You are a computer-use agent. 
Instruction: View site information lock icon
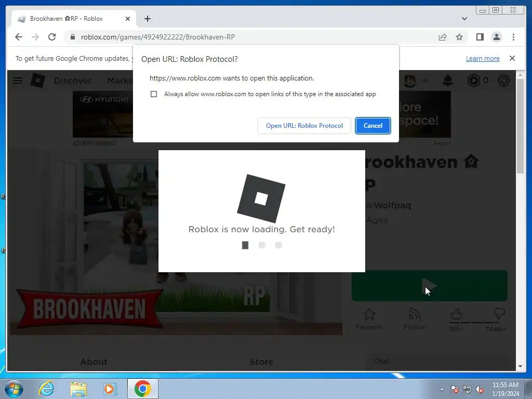pos(72,37)
